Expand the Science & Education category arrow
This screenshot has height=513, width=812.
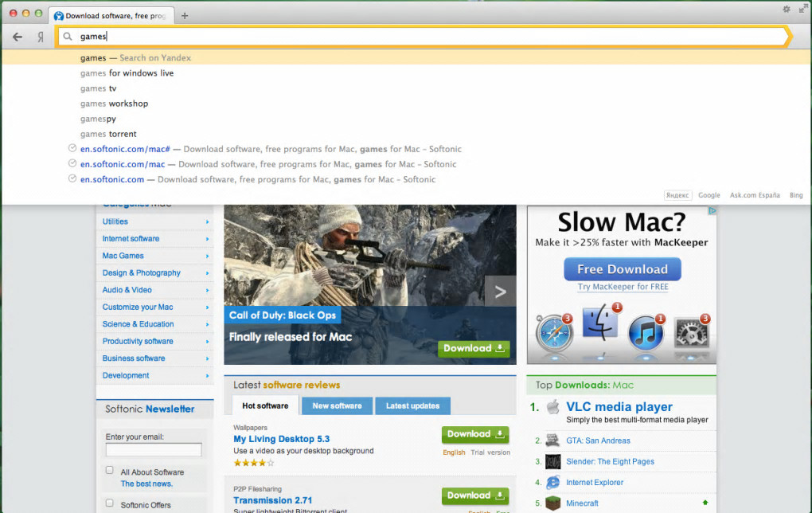tap(207, 324)
